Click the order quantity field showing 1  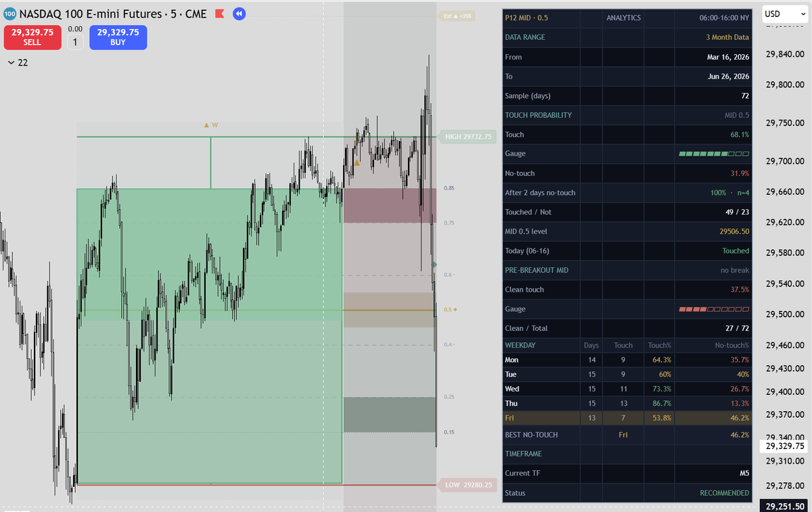point(76,42)
